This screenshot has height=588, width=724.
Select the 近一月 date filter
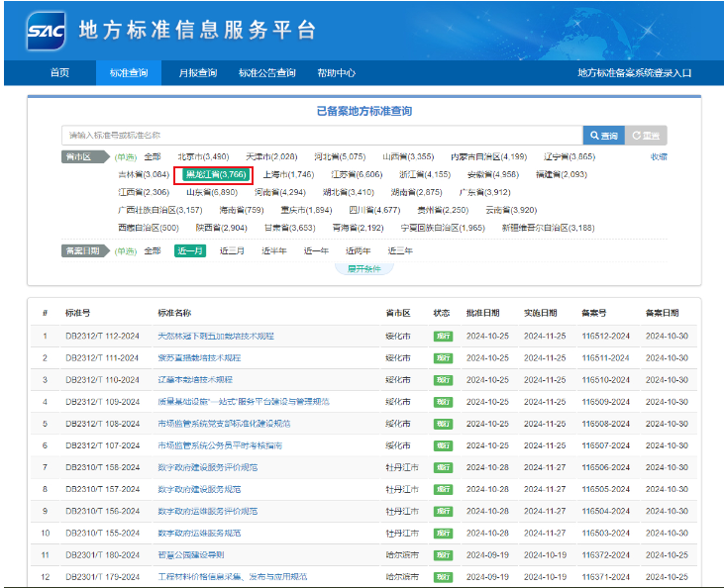(190, 251)
